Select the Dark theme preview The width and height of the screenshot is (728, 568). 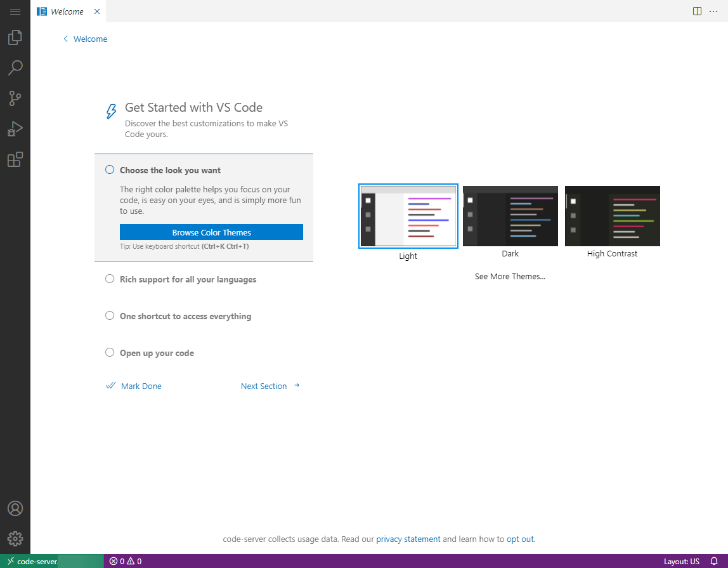[x=510, y=216]
